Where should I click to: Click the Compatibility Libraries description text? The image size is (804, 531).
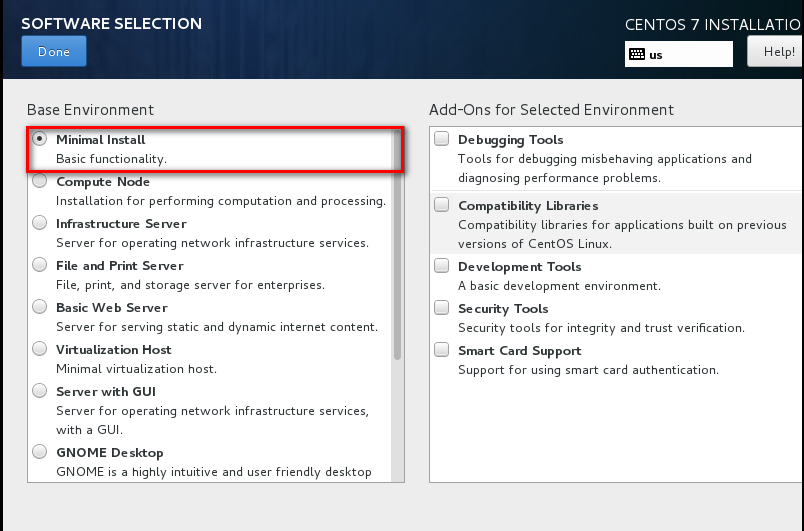coord(622,234)
